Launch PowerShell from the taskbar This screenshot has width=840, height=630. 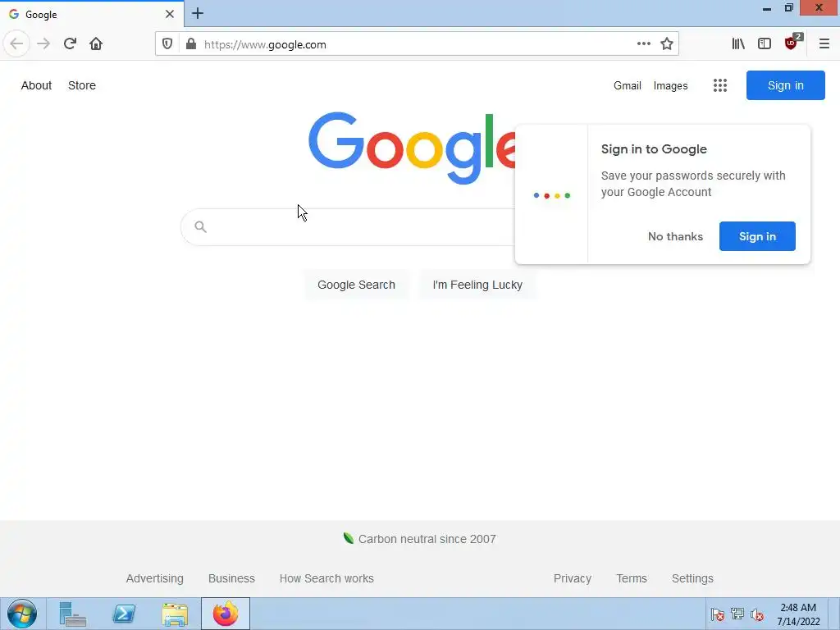[124, 614]
